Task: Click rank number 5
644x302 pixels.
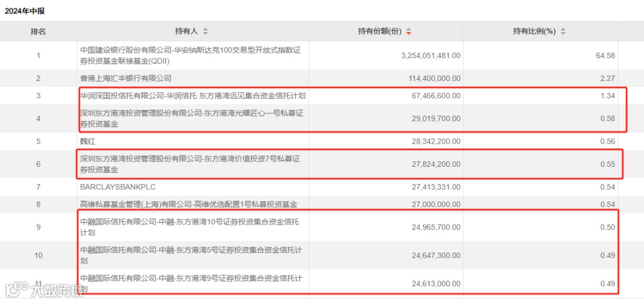Action: click(38, 142)
